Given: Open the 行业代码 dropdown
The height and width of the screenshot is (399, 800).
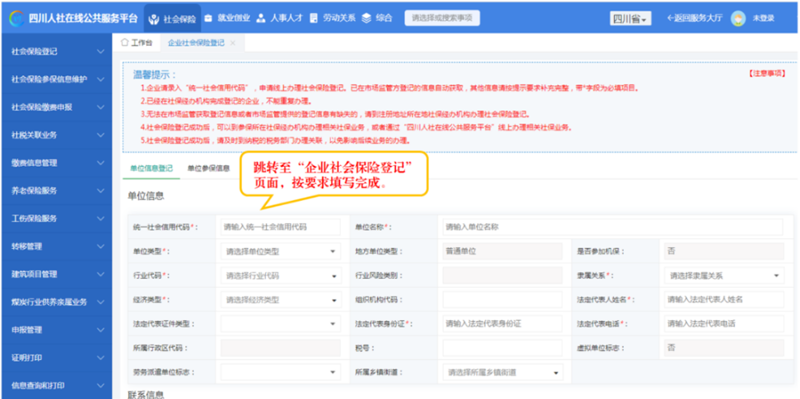Looking at the screenshot, I should tap(280, 276).
